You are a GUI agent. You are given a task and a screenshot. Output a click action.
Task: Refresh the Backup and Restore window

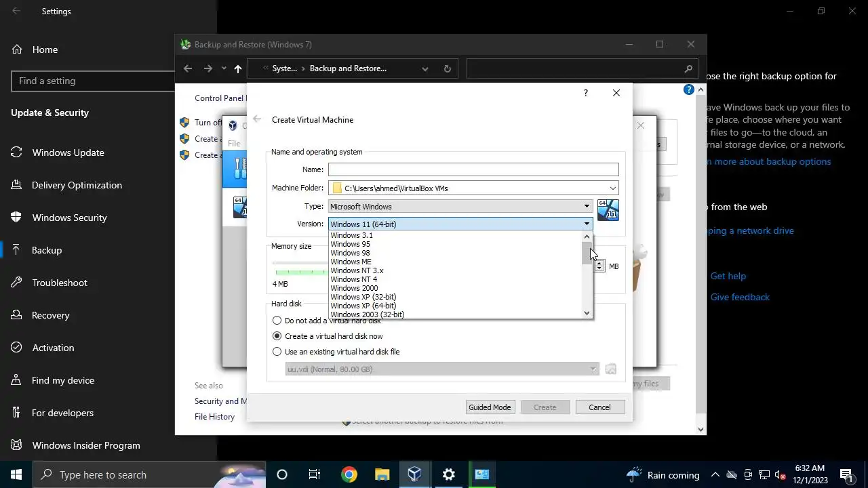(447, 68)
